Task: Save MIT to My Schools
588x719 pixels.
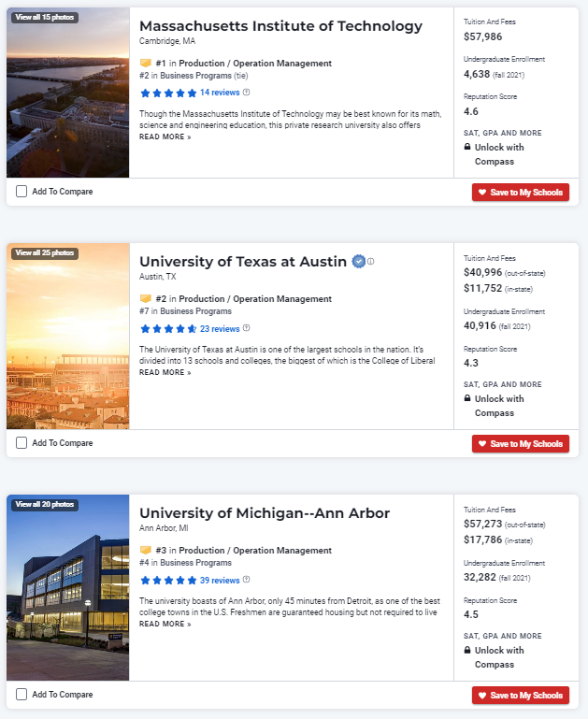Action: click(521, 193)
